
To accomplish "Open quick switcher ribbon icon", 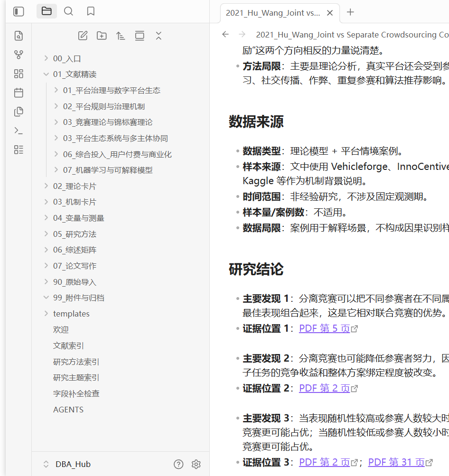I will click(19, 36).
